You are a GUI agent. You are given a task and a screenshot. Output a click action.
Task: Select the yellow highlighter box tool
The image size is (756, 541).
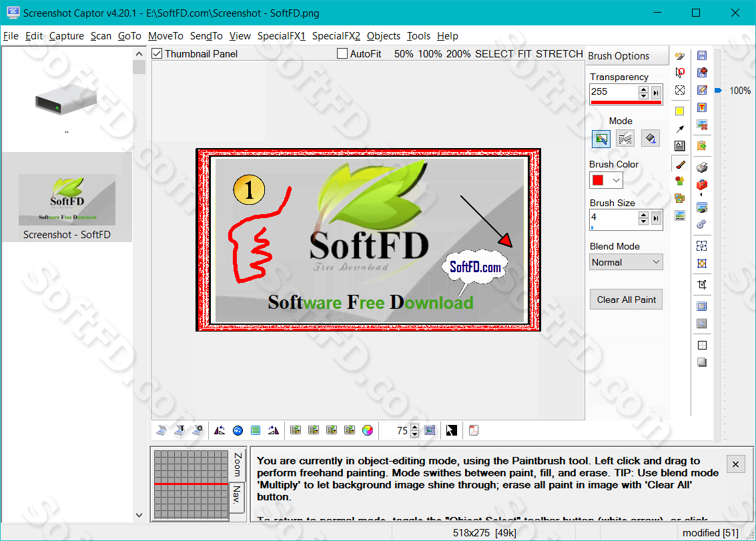680,111
